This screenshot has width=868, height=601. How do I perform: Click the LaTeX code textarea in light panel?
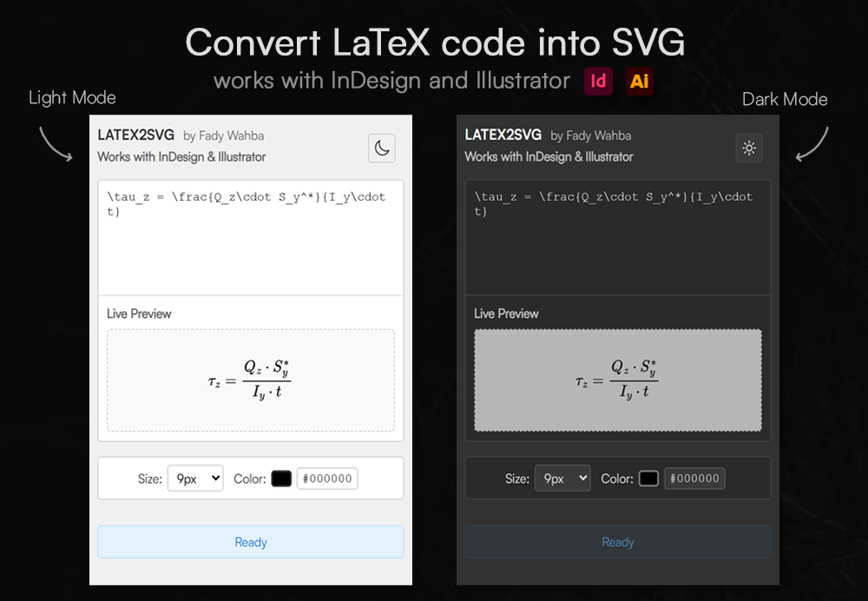point(251,238)
